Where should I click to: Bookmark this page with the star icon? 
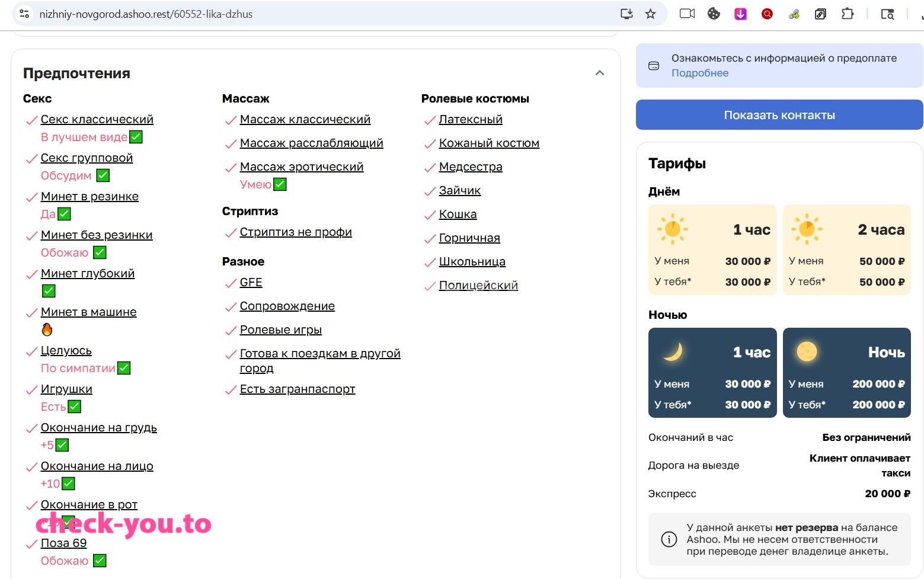point(650,14)
